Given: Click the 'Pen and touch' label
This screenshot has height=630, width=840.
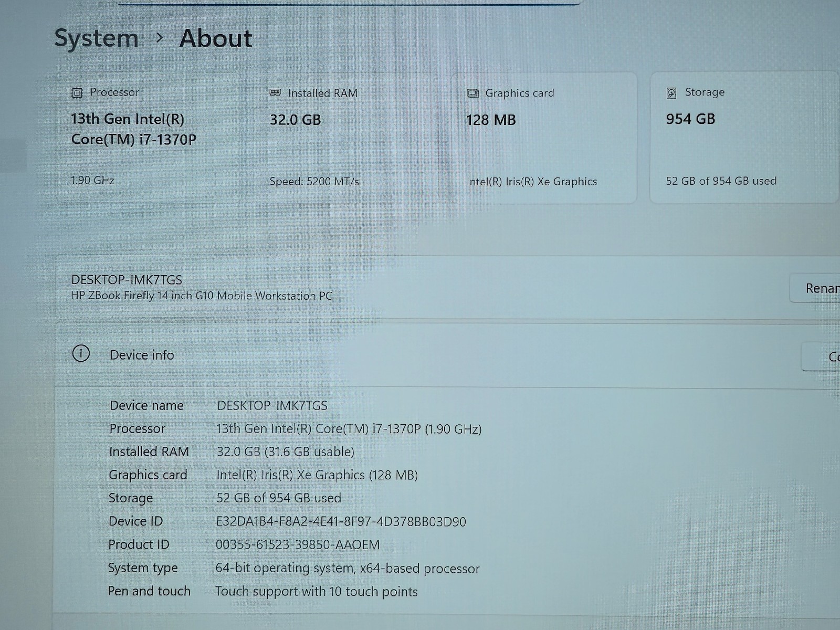Looking at the screenshot, I should (x=149, y=591).
